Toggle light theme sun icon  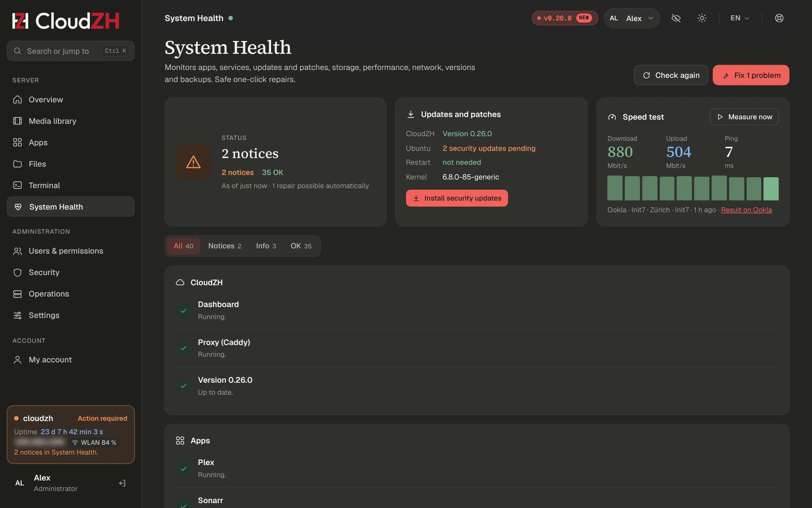(702, 18)
